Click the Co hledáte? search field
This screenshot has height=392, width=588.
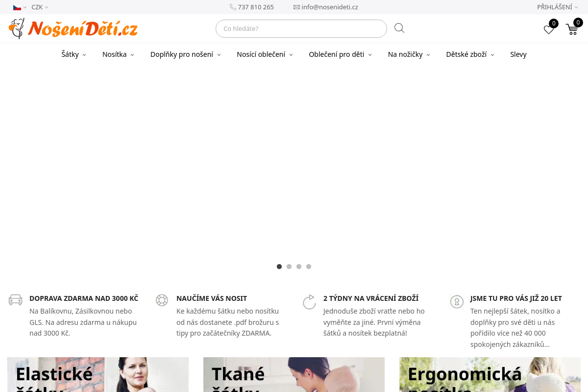pos(301,28)
